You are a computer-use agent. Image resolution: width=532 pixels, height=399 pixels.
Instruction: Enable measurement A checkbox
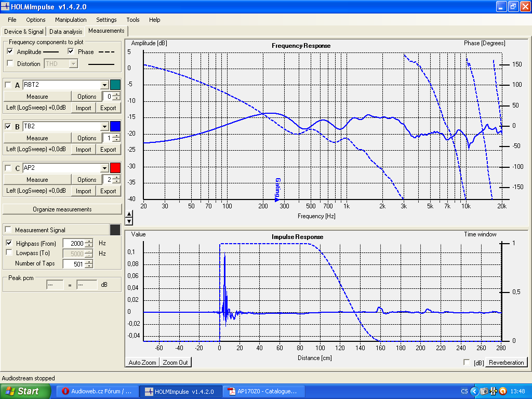(x=8, y=85)
